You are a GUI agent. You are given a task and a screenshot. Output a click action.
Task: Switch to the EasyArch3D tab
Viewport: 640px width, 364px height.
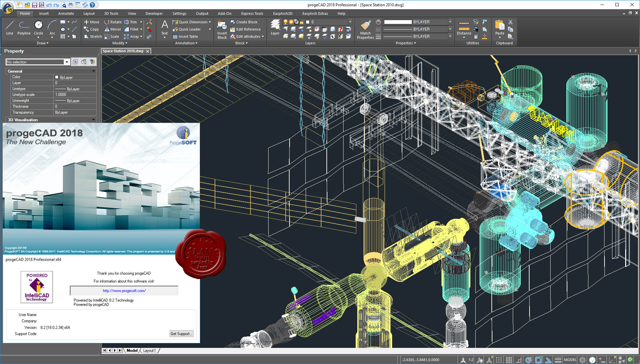tap(283, 13)
